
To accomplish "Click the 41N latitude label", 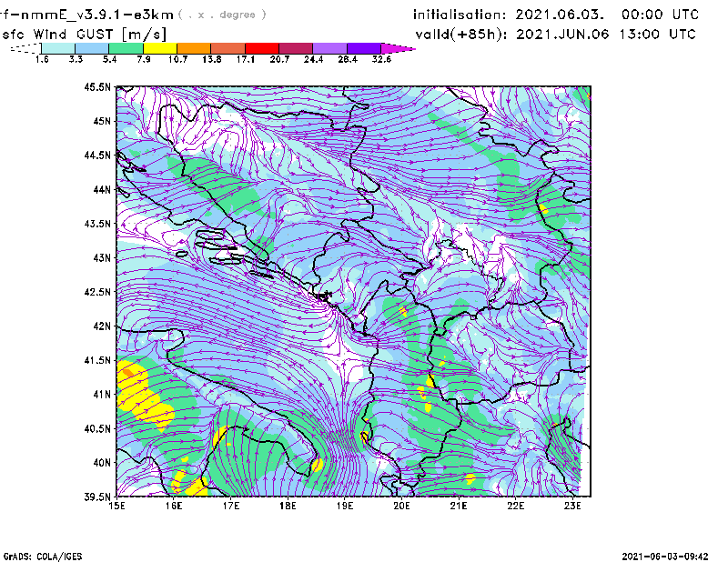I will 102,395.
